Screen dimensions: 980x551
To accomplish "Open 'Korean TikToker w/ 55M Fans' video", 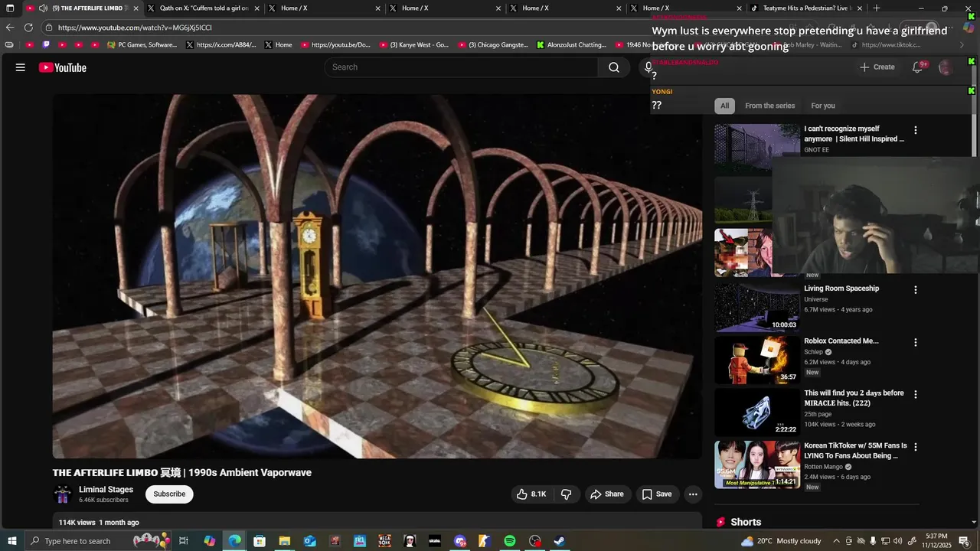I will (855, 451).
